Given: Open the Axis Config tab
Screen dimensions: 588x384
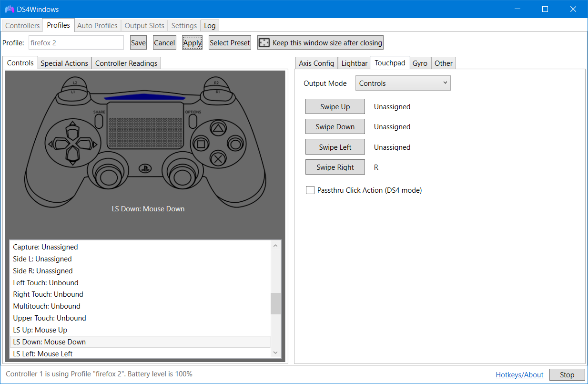Looking at the screenshot, I should pyautogui.click(x=316, y=63).
